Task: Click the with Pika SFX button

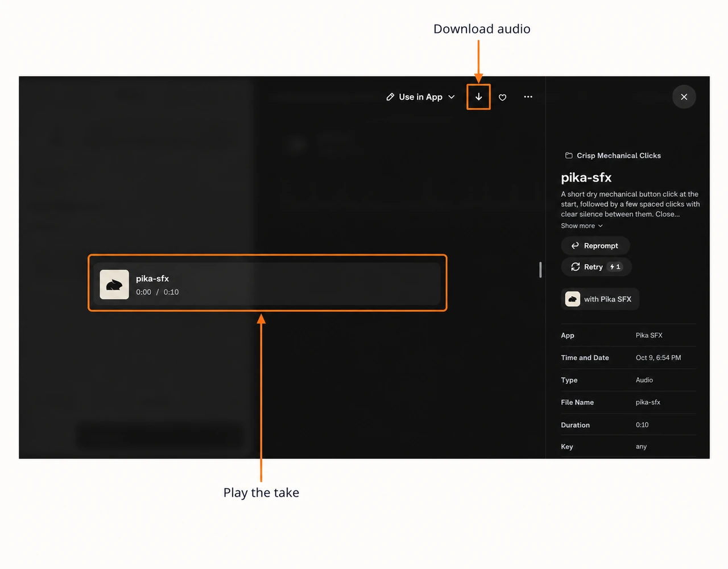Action: point(600,299)
